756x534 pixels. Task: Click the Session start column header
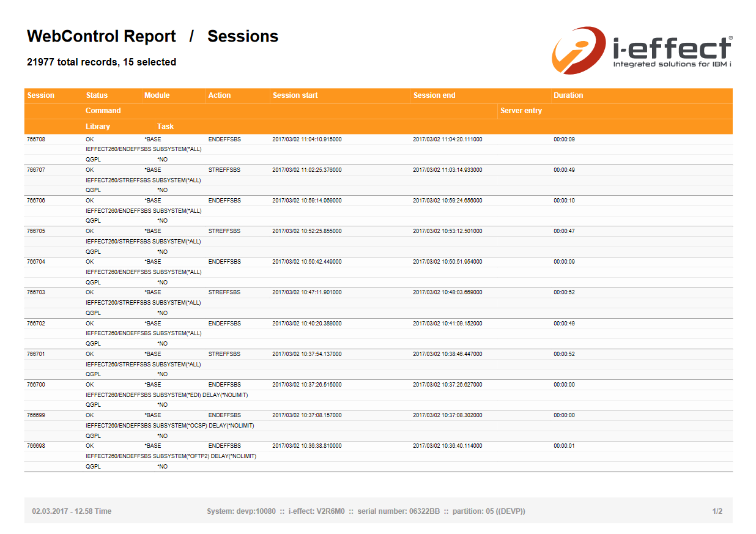click(295, 95)
